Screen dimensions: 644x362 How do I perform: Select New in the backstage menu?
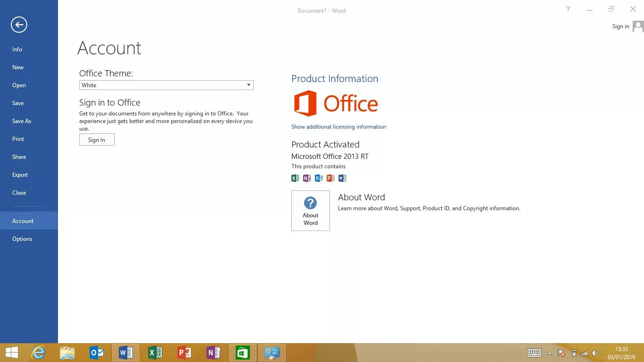[29, 67]
